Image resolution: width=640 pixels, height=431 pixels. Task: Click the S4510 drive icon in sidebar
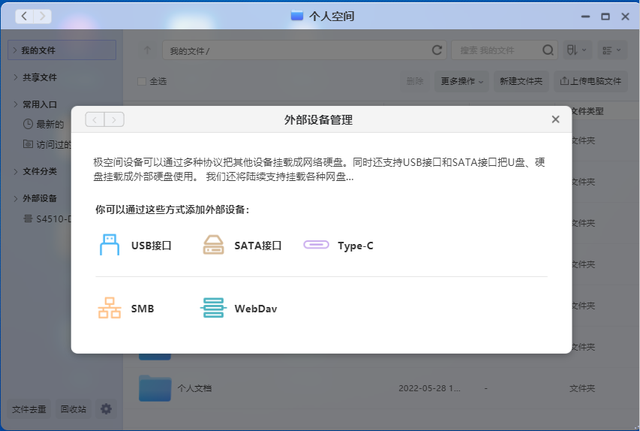tap(28, 219)
